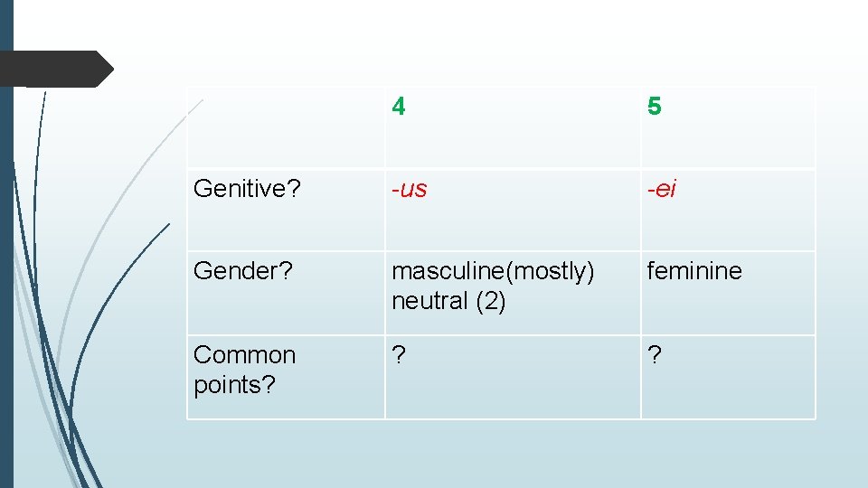Click the word Common in the last row
This screenshot has width=868, height=488.
coord(244,354)
